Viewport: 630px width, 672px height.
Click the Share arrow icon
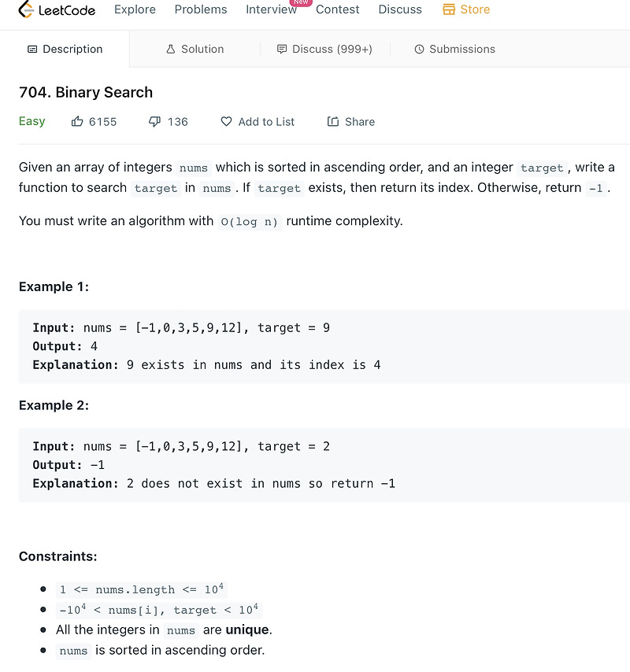(x=333, y=122)
